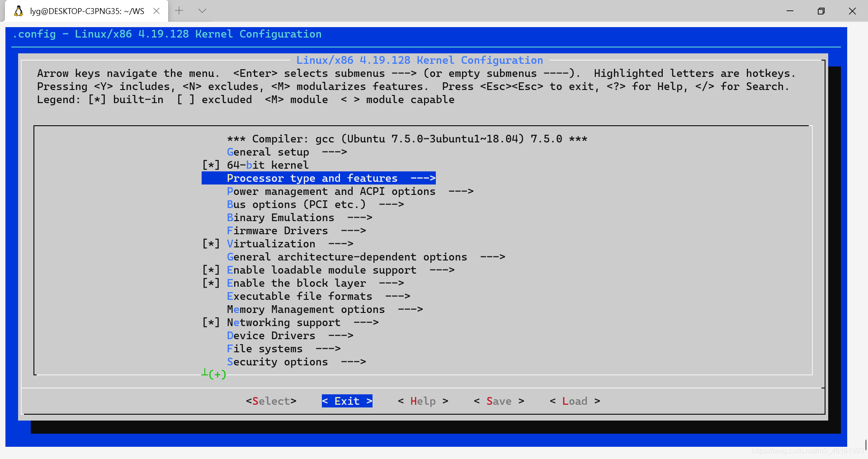
Task: Expand Executable file formats arrow
Action: coord(397,296)
